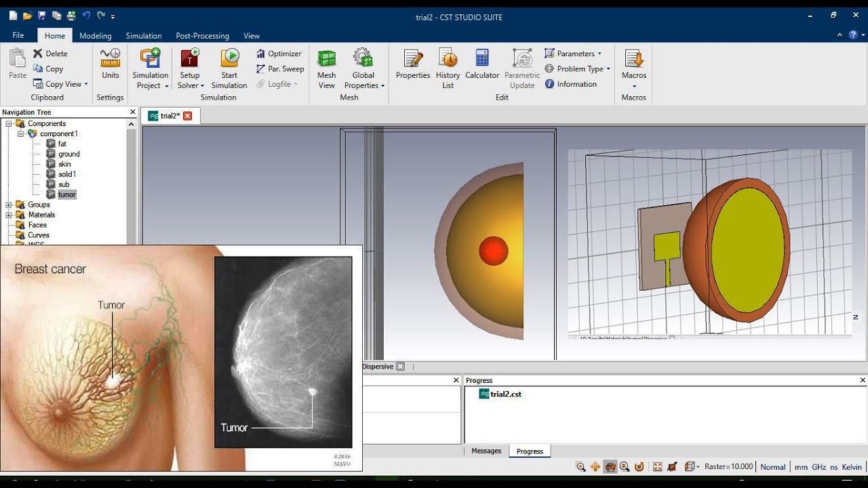868x488 pixels.
Task: Open the File menu
Action: pos(18,35)
